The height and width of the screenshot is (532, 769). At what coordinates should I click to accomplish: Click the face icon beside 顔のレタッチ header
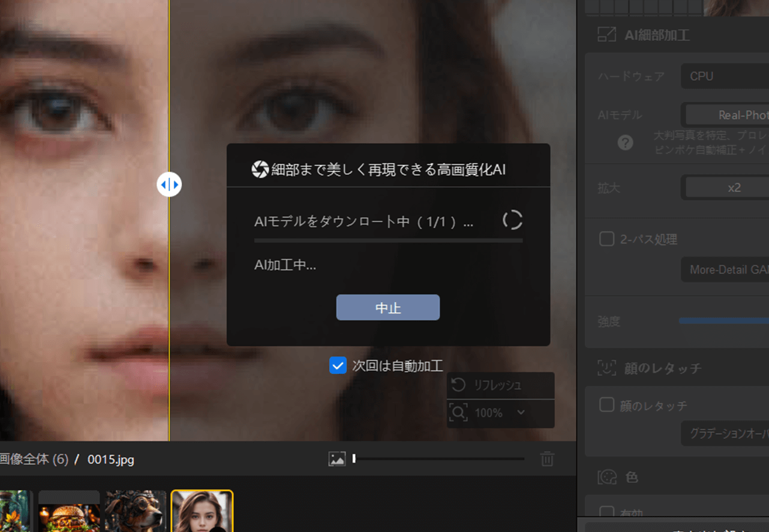coord(606,368)
